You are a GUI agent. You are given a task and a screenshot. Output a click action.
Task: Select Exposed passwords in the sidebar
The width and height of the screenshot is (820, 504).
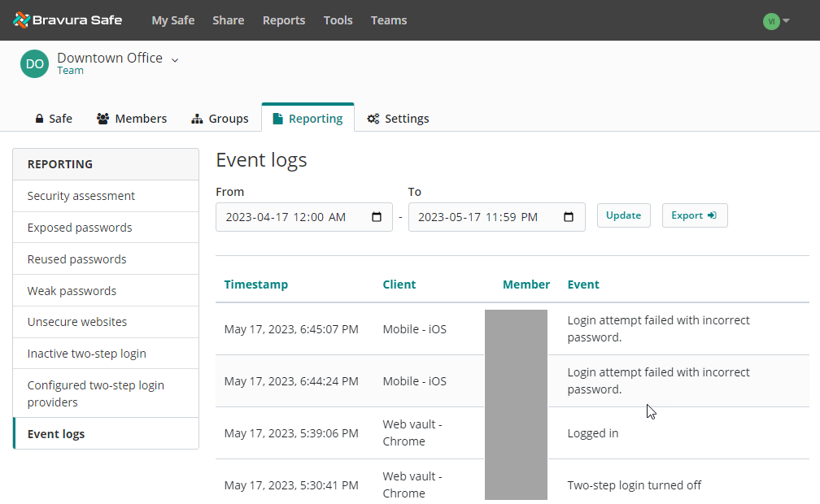[x=81, y=227]
